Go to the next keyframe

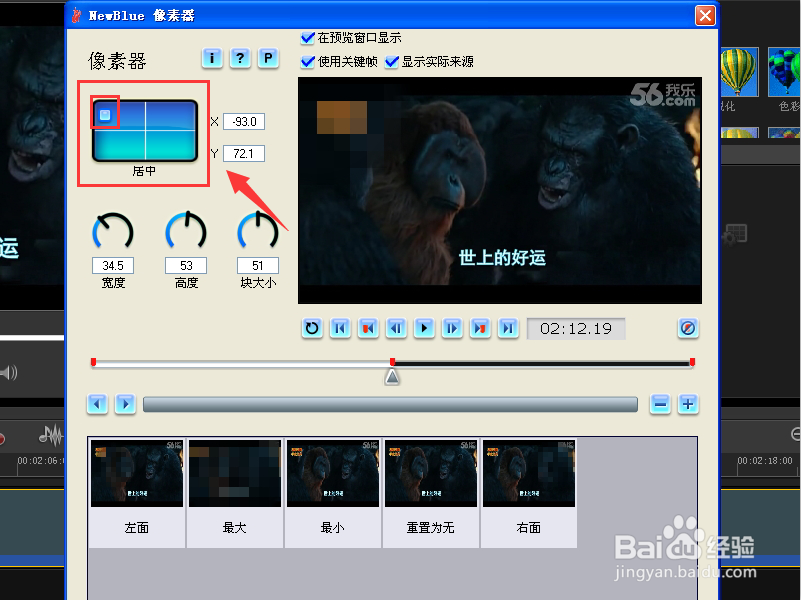coord(480,328)
